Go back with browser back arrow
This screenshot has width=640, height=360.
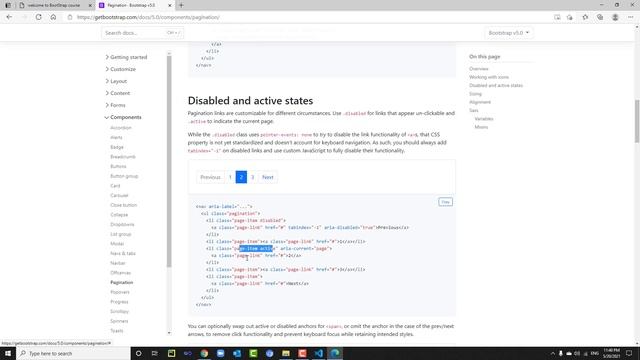tap(9, 17)
